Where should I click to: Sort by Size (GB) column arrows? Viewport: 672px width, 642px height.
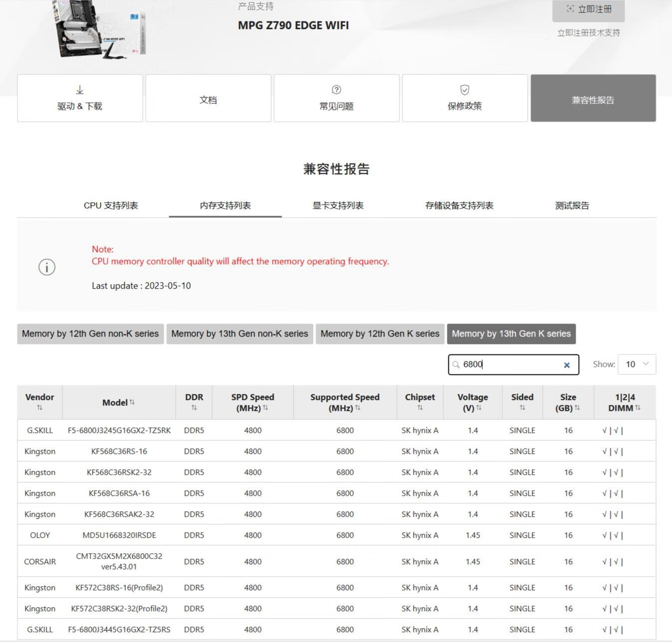577,408
